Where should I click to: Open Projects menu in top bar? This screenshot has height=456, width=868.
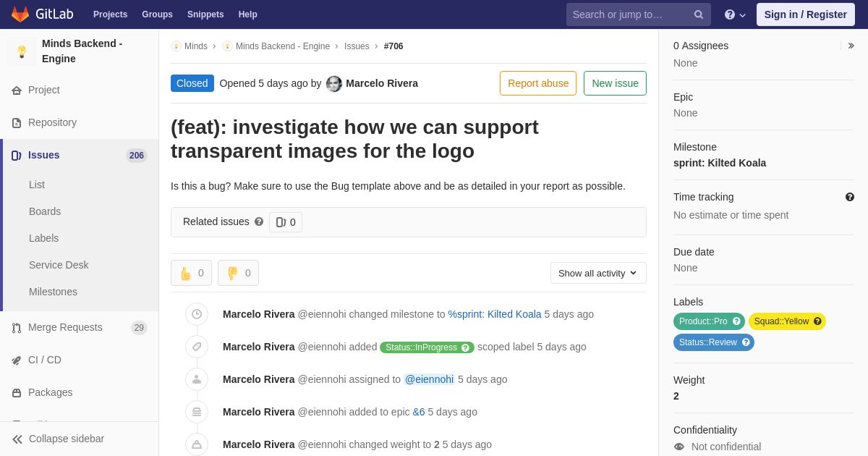110,14
